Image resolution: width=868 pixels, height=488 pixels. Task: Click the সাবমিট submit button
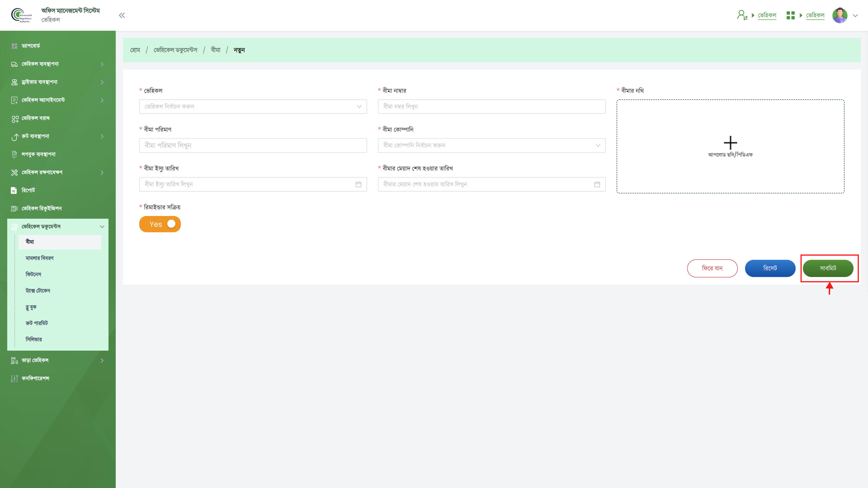(828, 268)
